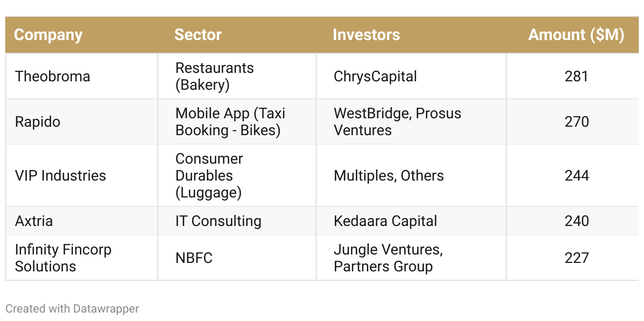Click the Investors column header
The image size is (644, 321).
(x=366, y=35)
